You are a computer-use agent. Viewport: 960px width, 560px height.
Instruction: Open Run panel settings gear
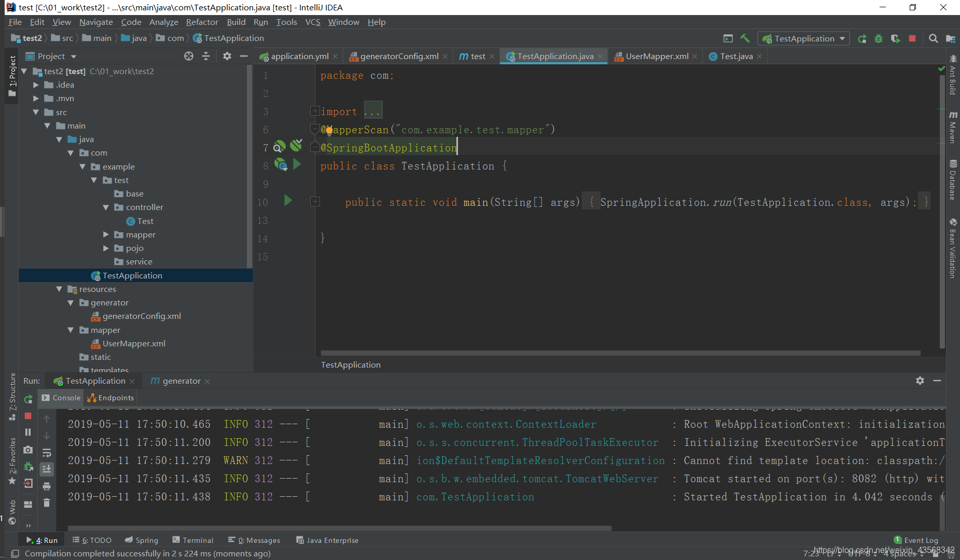pyautogui.click(x=920, y=381)
